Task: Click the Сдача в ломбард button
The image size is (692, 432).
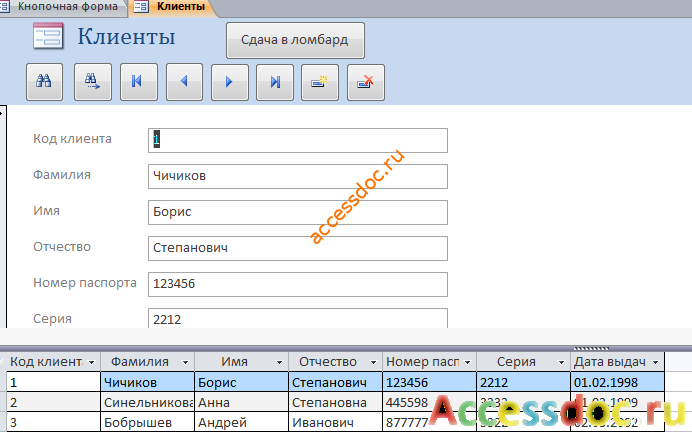Action: [295, 40]
